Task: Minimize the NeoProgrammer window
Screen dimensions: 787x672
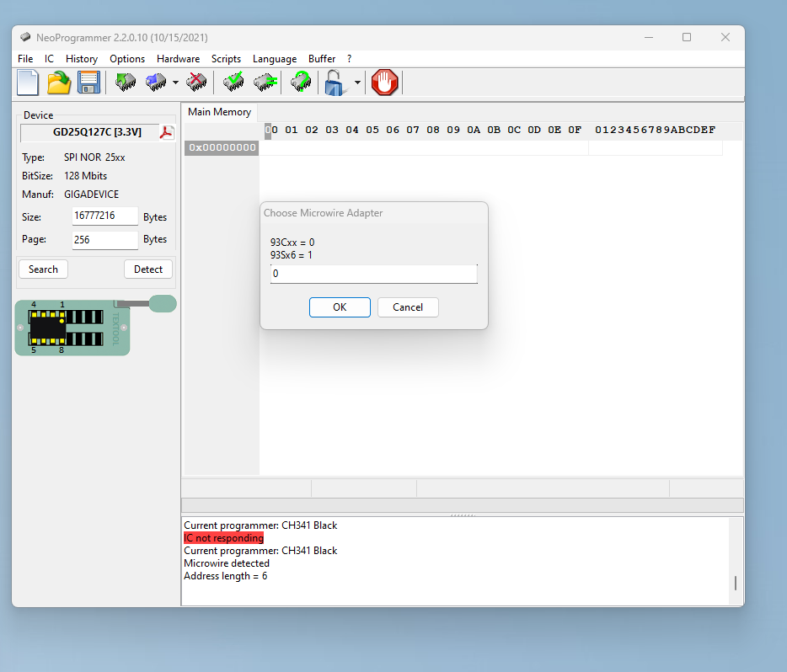Action: 649,38
